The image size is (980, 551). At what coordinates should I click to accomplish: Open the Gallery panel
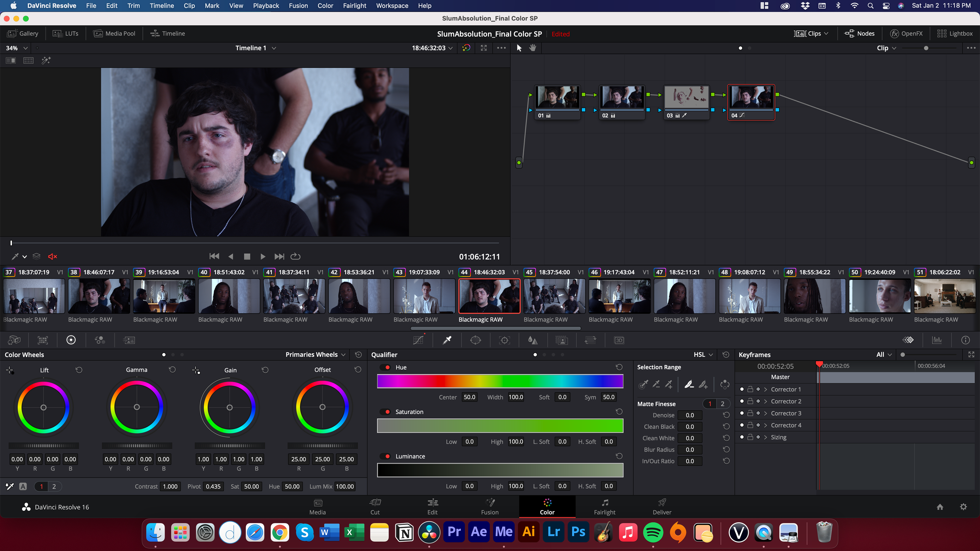point(23,33)
